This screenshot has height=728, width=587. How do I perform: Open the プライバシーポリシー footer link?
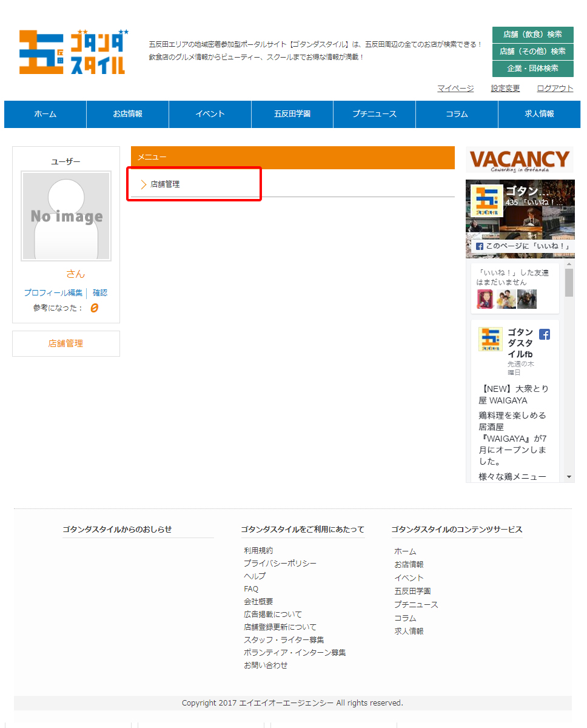[280, 564]
